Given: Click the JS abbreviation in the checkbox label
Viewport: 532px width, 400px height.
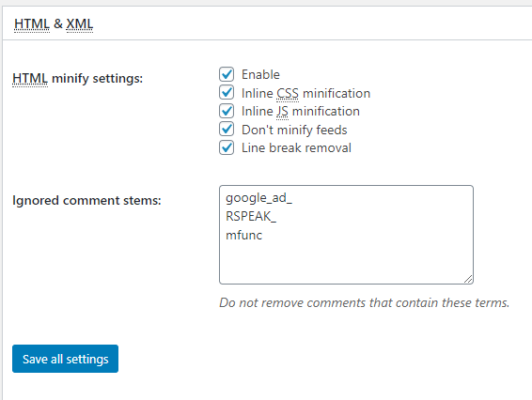Looking at the screenshot, I should 282,112.
